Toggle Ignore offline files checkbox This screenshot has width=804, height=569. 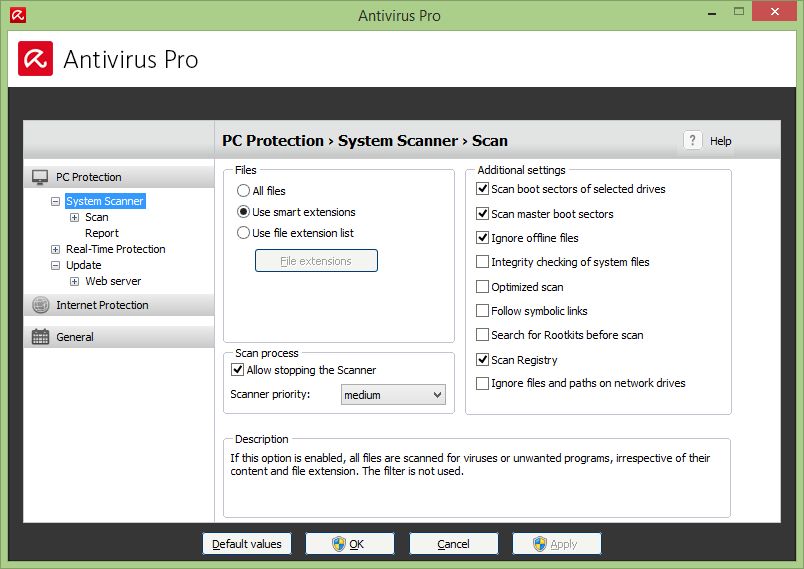click(482, 238)
